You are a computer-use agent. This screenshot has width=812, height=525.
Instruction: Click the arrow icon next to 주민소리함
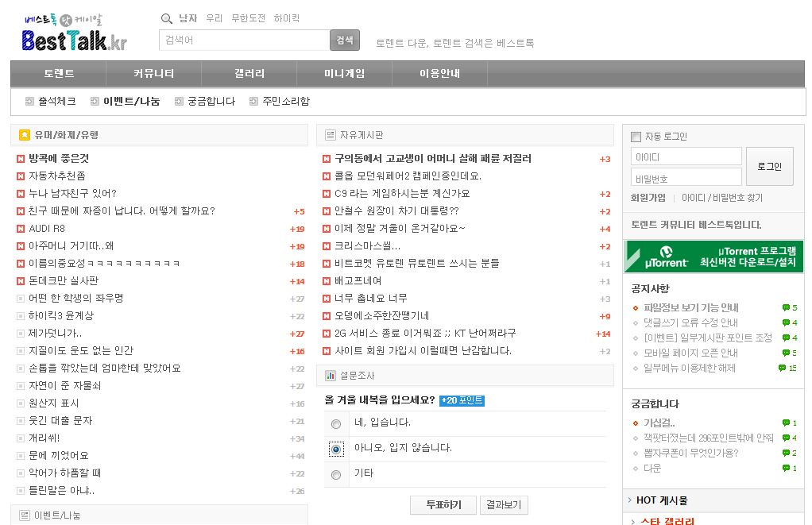click(x=253, y=102)
